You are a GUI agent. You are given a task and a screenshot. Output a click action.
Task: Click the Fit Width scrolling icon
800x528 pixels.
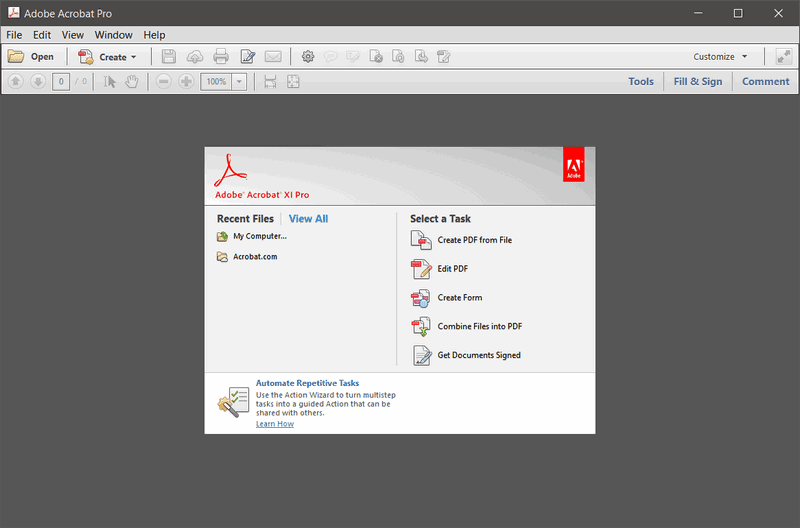click(270, 82)
